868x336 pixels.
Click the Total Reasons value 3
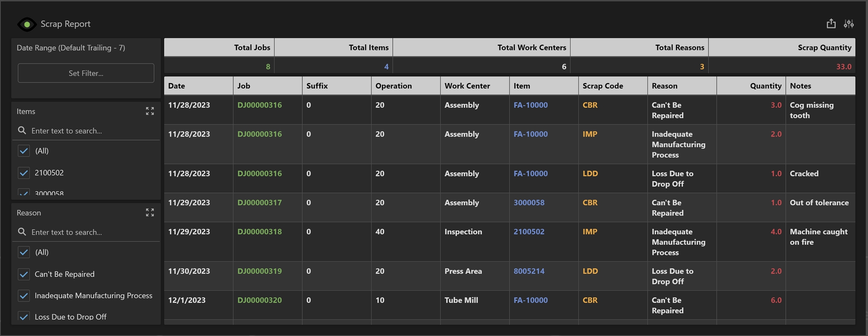(702, 67)
